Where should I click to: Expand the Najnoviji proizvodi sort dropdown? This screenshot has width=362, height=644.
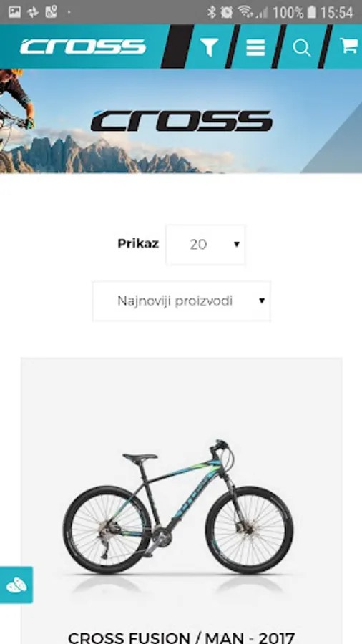coord(182,301)
